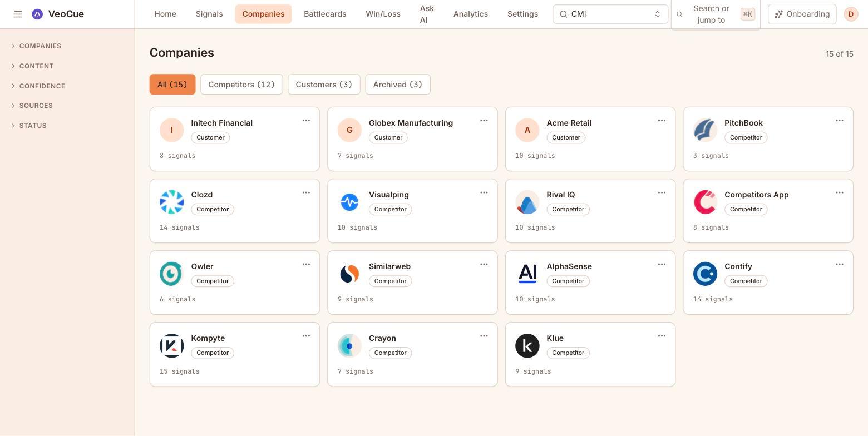Click the '6 signals' text on Owler
The width and height of the screenshot is (868, 436).
177,299
